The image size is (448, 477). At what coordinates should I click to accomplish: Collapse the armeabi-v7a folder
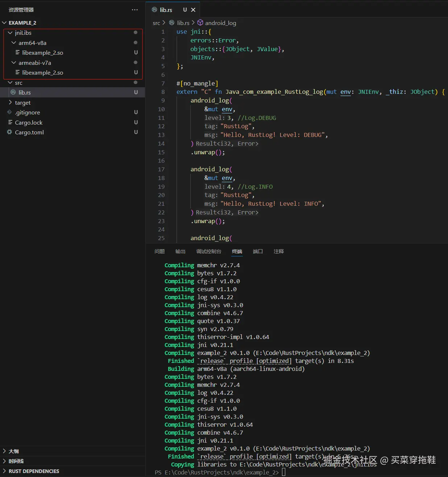pos(14,63)
